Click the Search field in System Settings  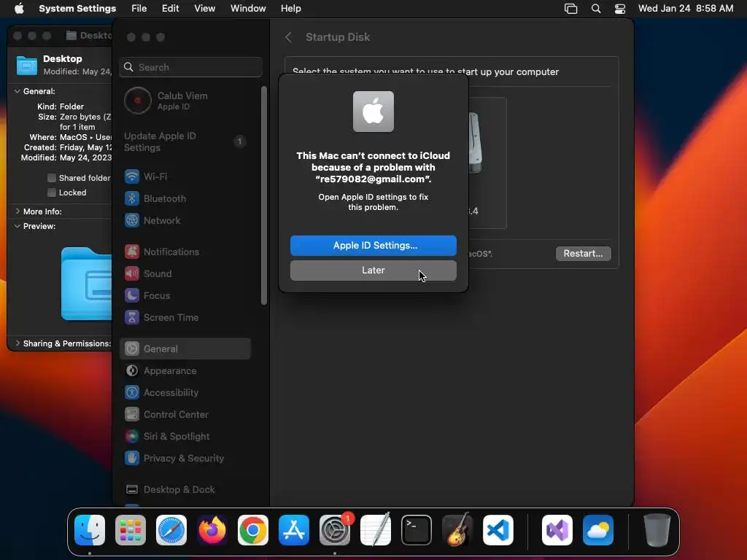(x=190, y=67)
